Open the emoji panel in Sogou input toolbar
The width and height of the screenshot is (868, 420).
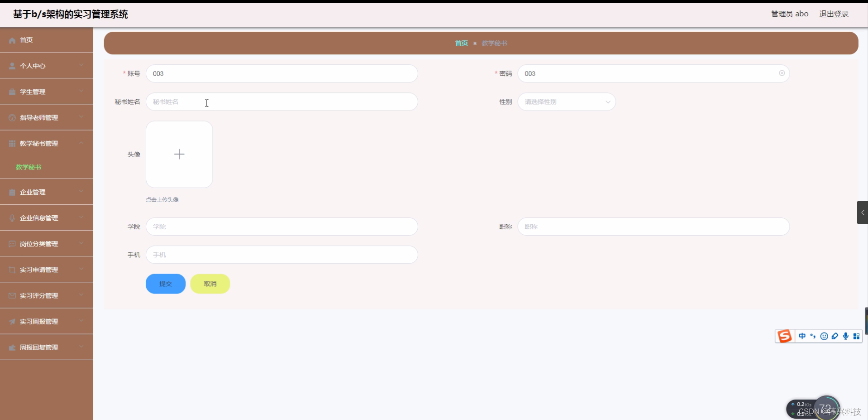coord(824,336)
